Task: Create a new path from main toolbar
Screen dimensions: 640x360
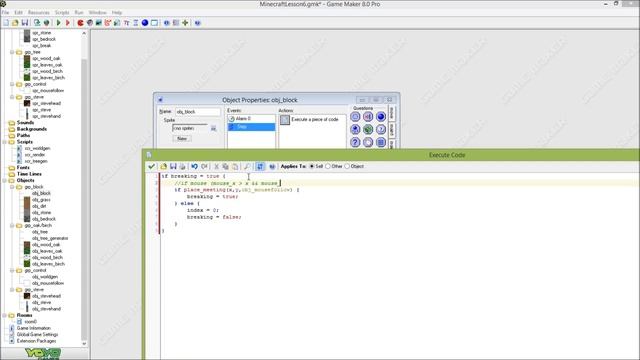Action: (108, 23)
